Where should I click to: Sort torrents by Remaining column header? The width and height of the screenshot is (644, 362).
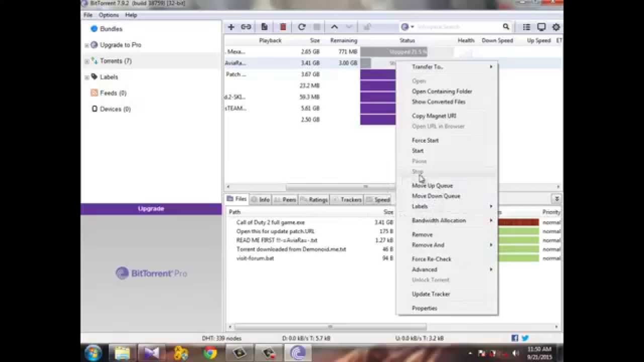(344, 40)
